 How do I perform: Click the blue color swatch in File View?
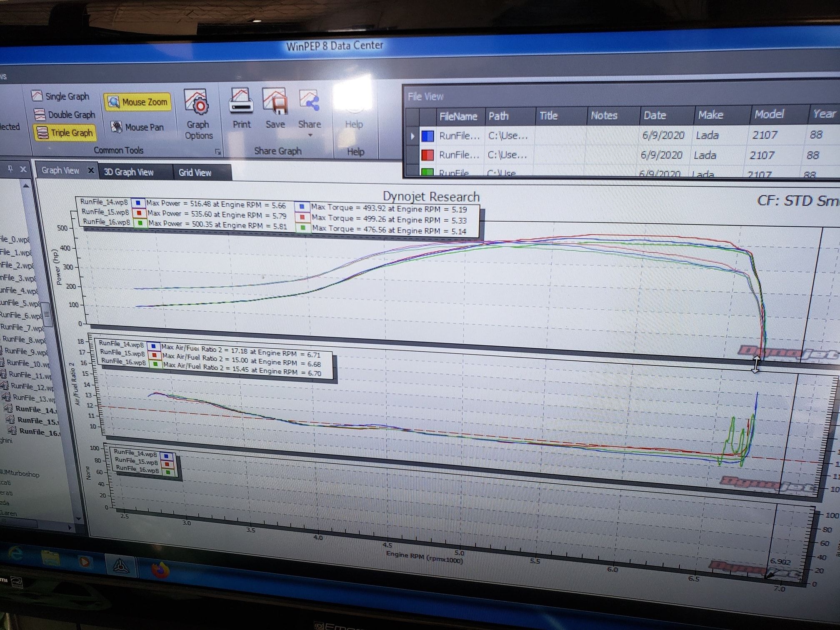427,136
